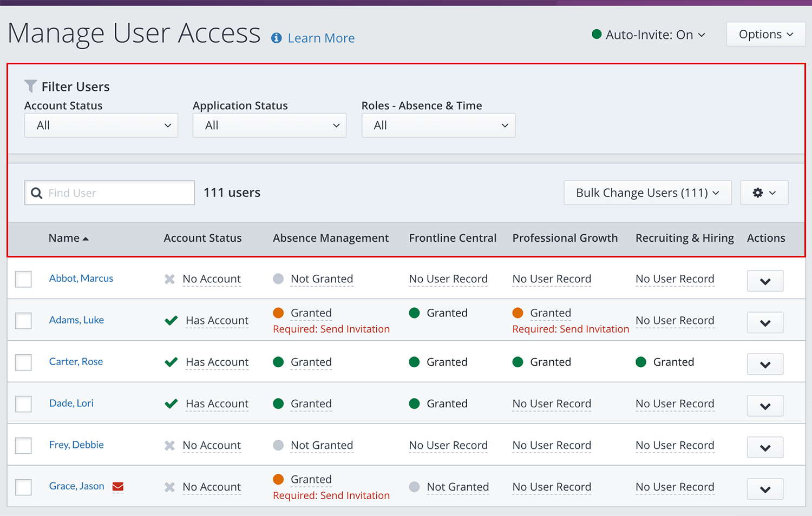812x516 pixels.
Task: Click the green Auto-Invite: On status toggle
Action: coord(649,35)
